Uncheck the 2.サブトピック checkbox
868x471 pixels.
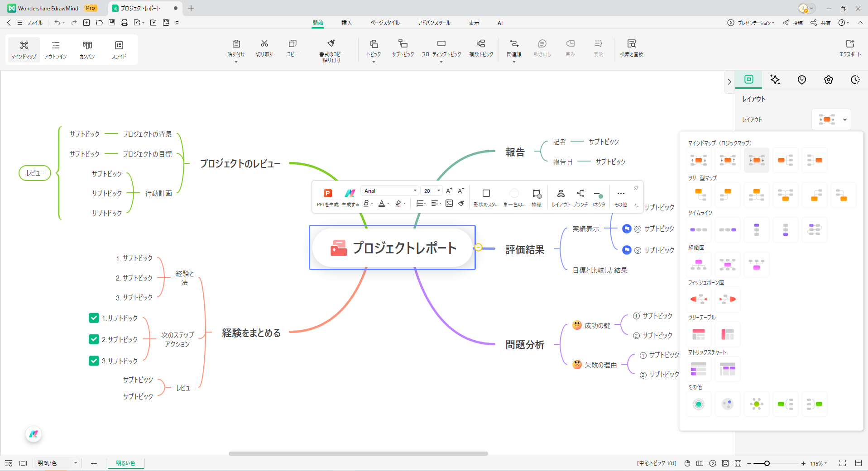point(94,339)
